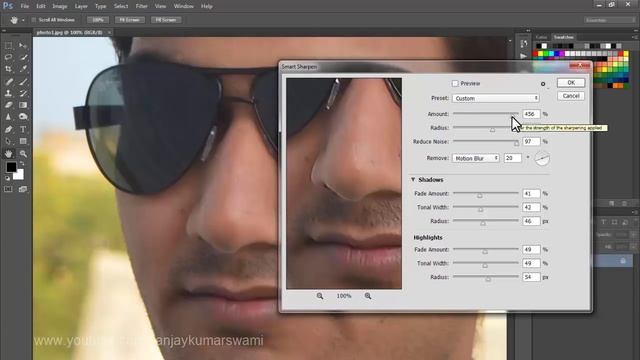Screen dimensions: 640x360
Task: Click Cancel in Smart Sharpen dialog
Action: pyautogui.click(x=571, y=96)
